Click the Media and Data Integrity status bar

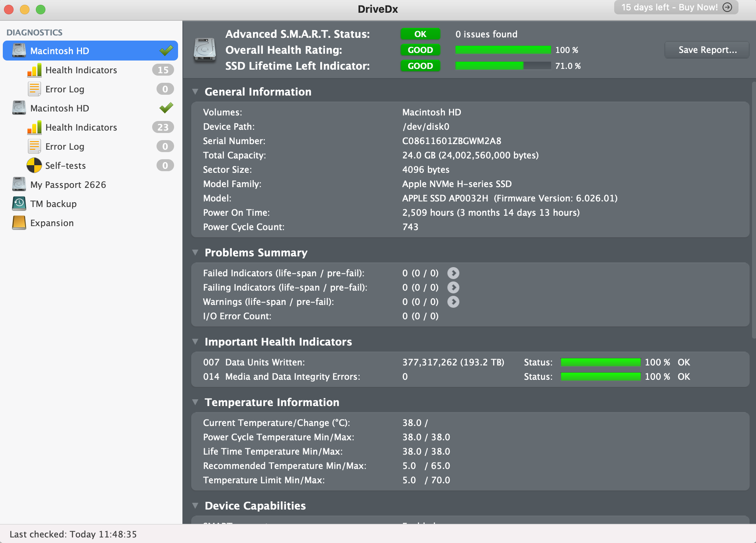tap(601, 377)
